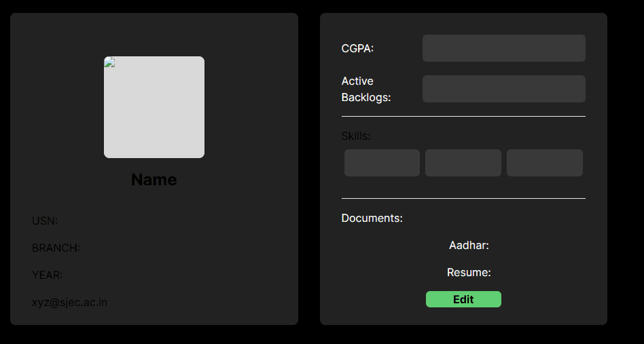Click the Skills section label

(x=356, y=136)
